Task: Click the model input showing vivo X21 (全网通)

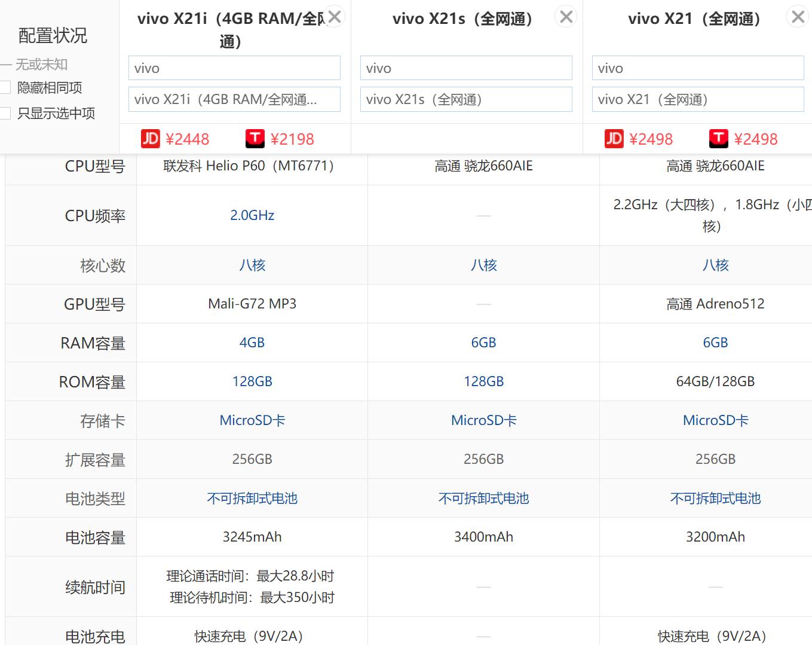Action: [697, 99]
